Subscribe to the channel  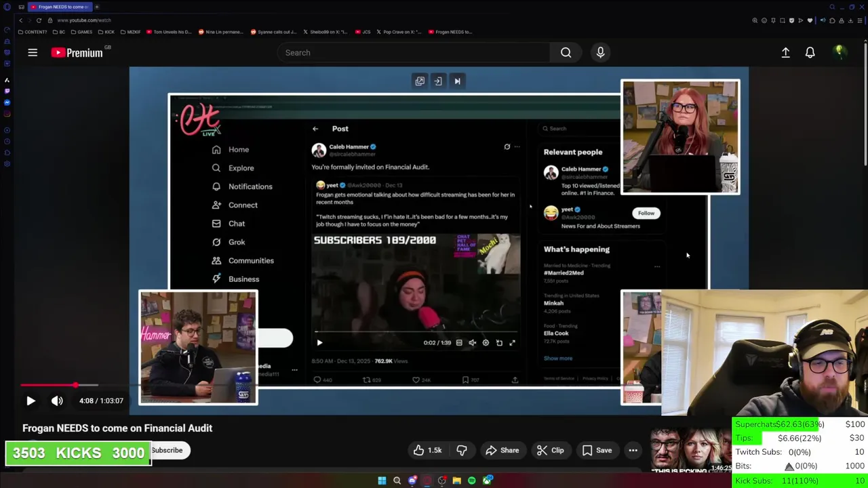167,450
